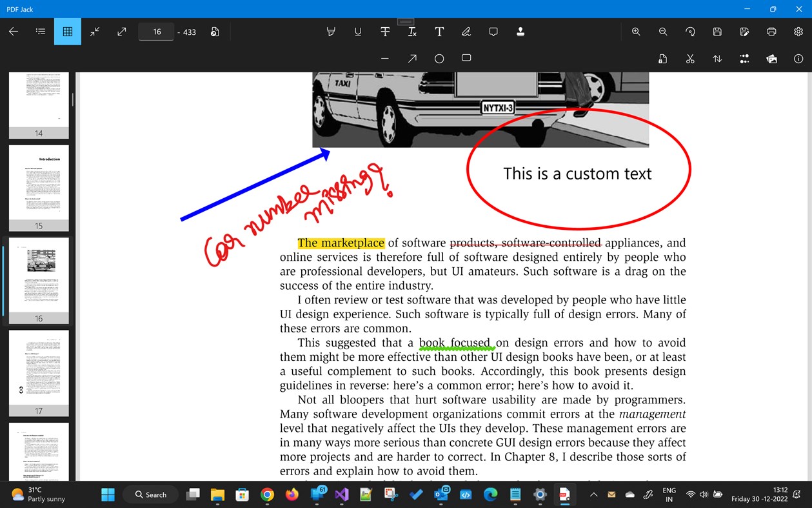Screen dimensions: 812x508
Task: Select the Ellipse shape tool
Action: 439,58
